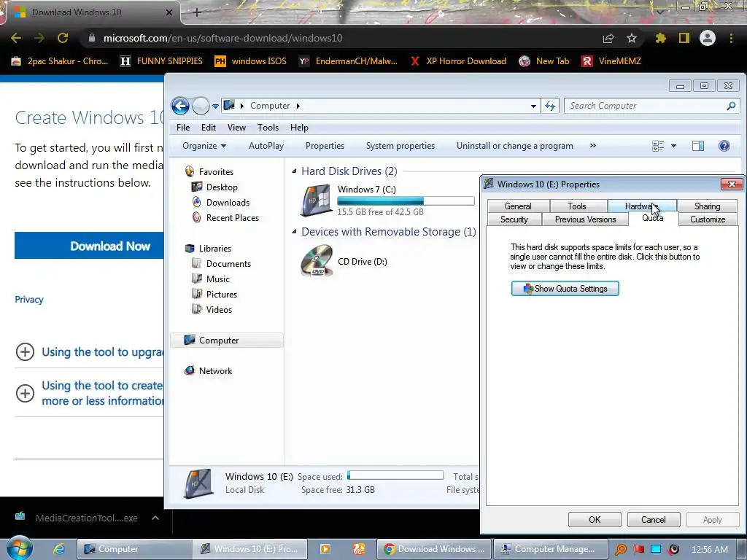
Task: Switch to the Security tab
Action: click(514, 219)
